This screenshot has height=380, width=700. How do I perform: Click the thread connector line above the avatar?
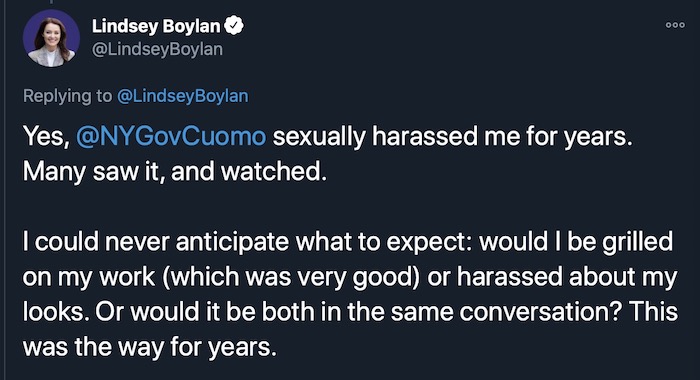pos(51,2)
